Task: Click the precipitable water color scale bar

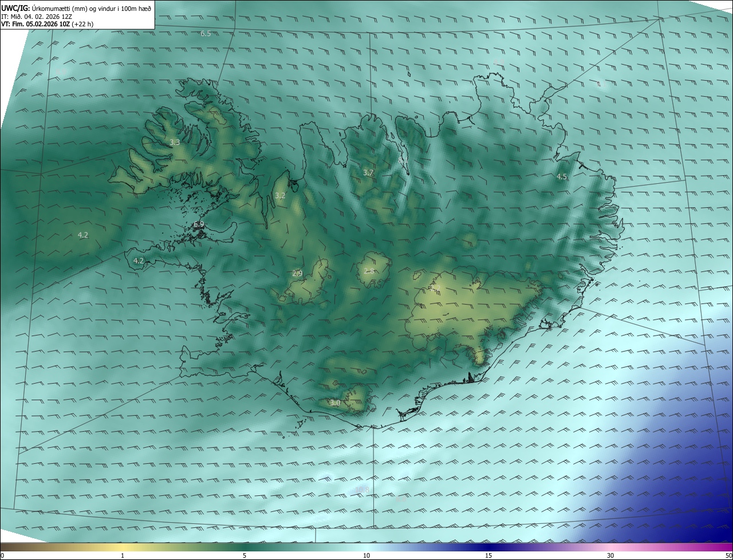Action: point(366,547)
